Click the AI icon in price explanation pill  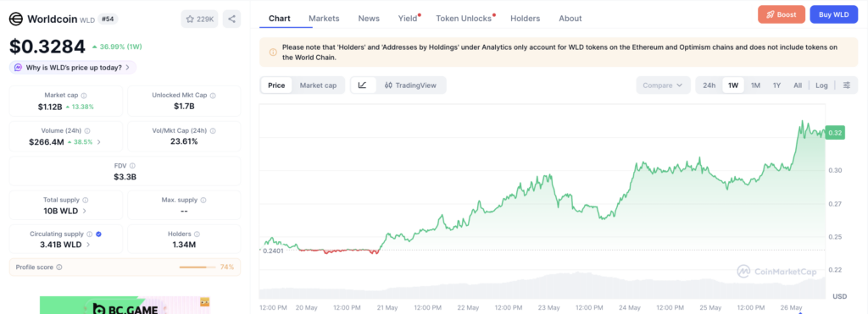(19, 68)
